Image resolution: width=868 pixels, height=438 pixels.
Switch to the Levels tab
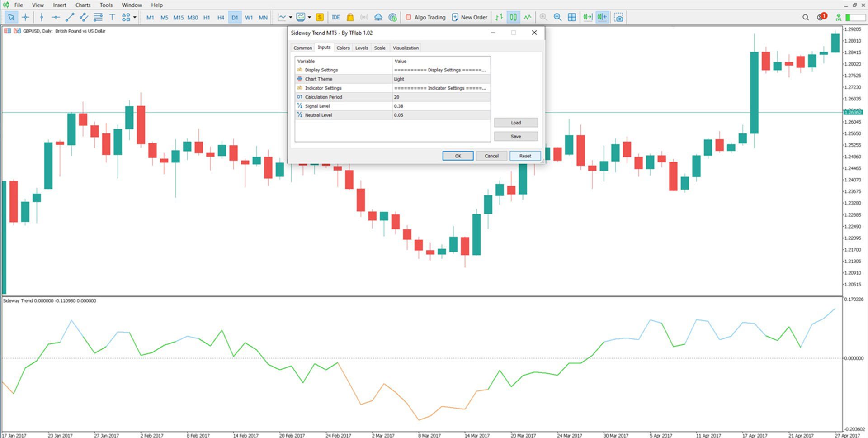(362, 48)
